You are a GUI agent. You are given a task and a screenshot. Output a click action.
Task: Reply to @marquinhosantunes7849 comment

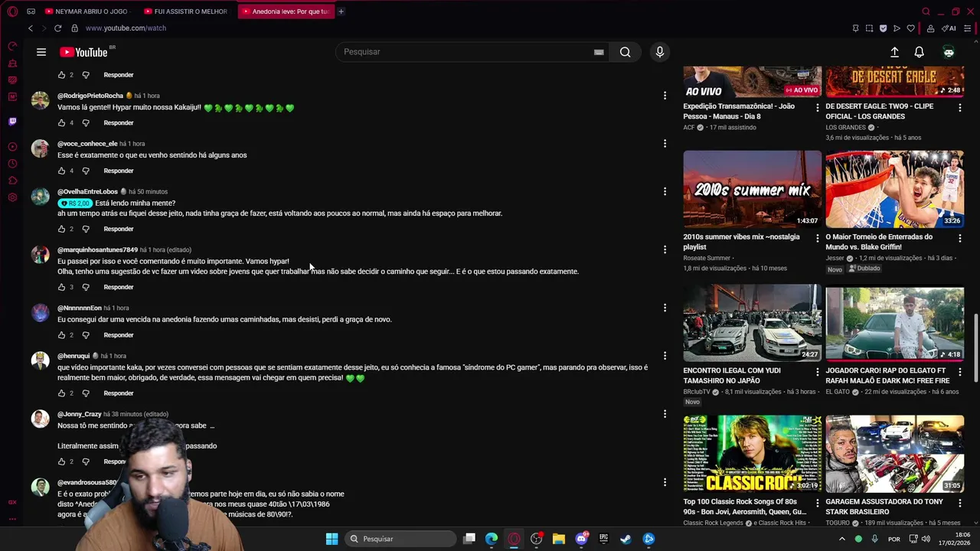point(119,287)
